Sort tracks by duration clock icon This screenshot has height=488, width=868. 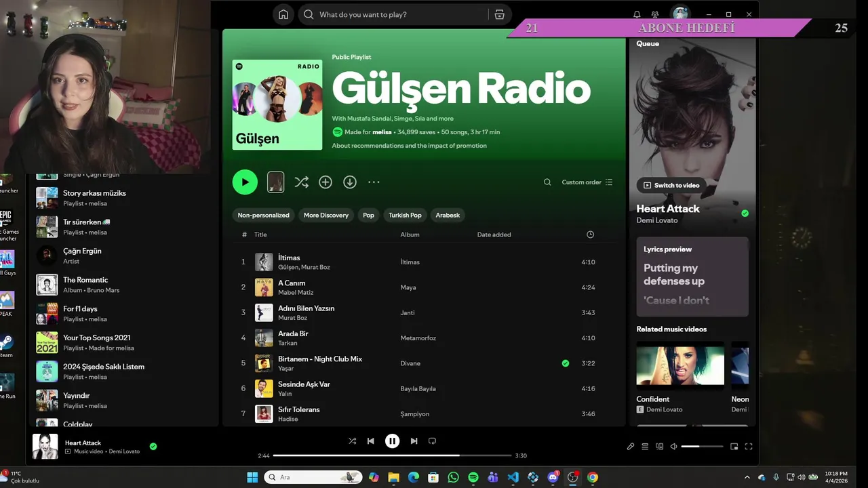pos(590,235)
